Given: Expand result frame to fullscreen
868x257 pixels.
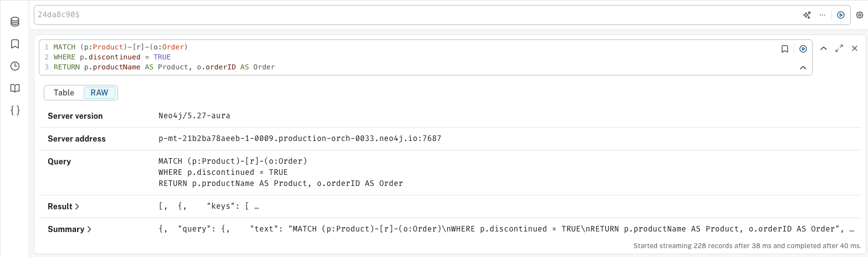Looking at the screenshot, I should tap(839, 49).
